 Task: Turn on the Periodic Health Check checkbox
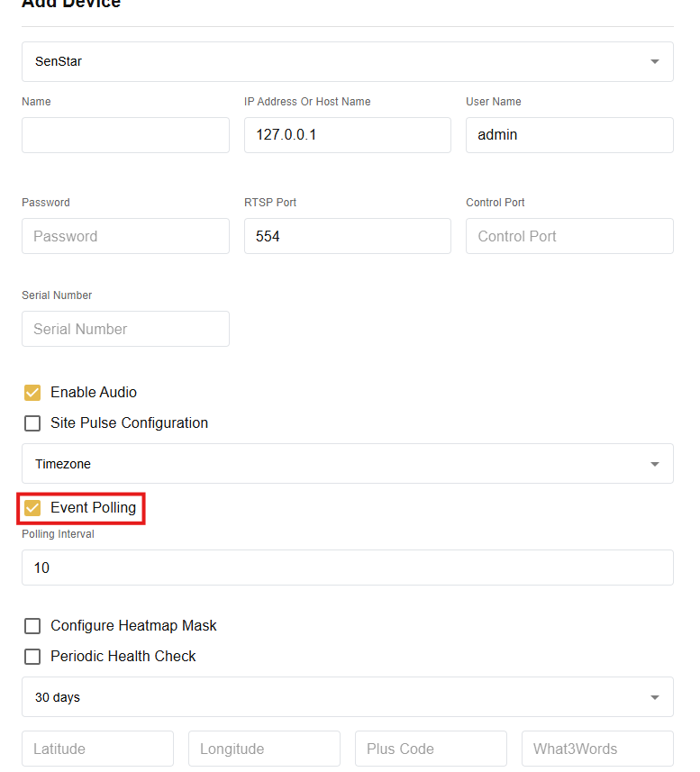[32, 657]
